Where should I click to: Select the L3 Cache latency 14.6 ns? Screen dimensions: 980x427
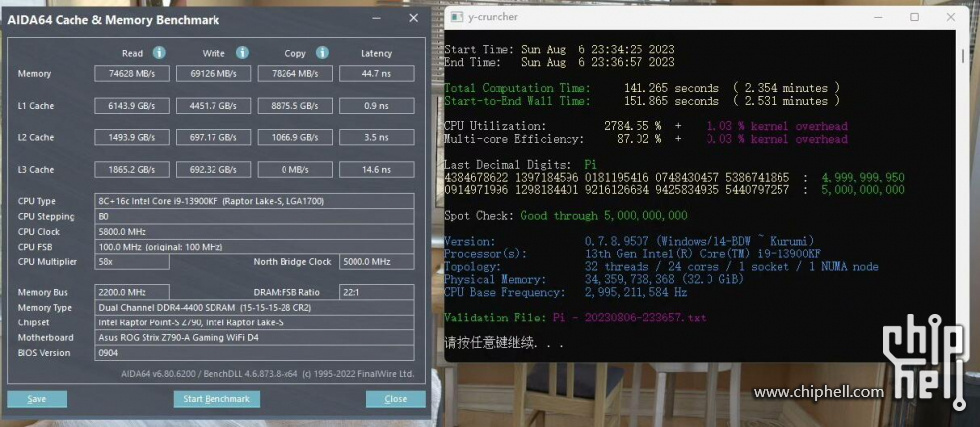376,169
